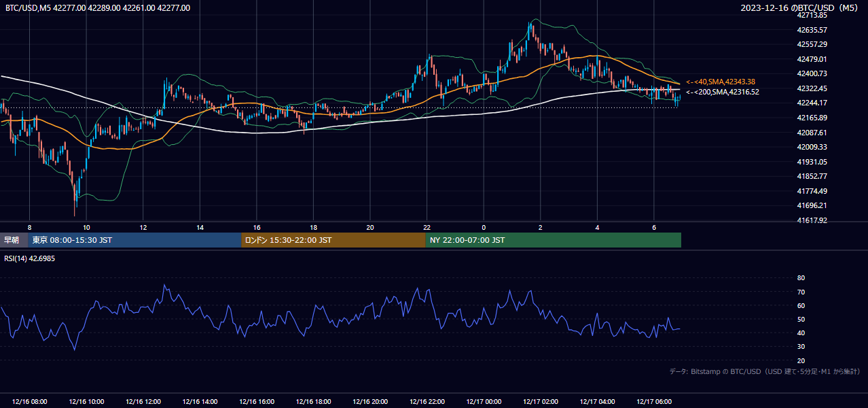Click the RSI scale value 70

[801, 292]
